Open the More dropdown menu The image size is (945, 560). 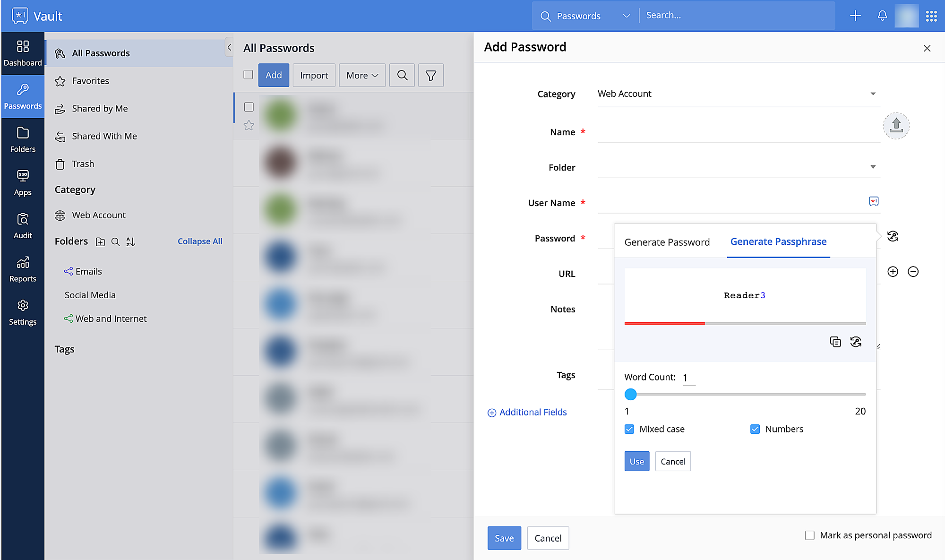click(x=362, y=76)
